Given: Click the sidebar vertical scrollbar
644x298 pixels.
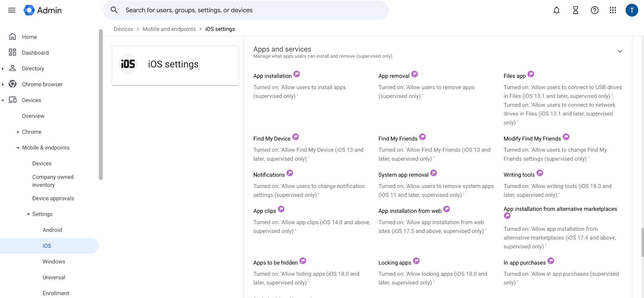Looking at the screenshot, I should click(x=101, y=105).
